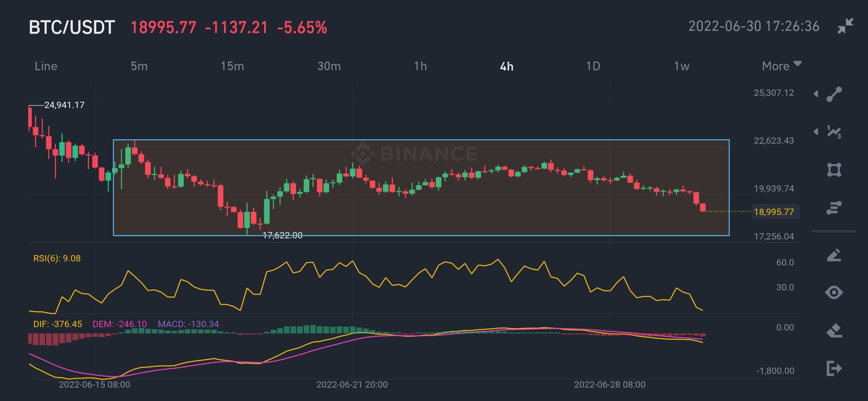Click the BTC/USDT pair title
This screenshot has width=868, height=401.
(x=72, y=27)
